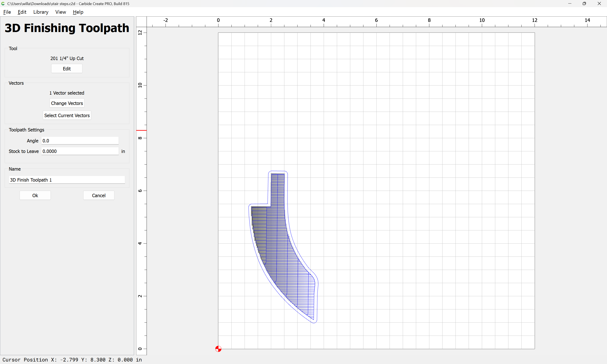The height and width of the screenshot is (364, 607).
Task: Open the Help menu
Action: click(x=78, y=12)
